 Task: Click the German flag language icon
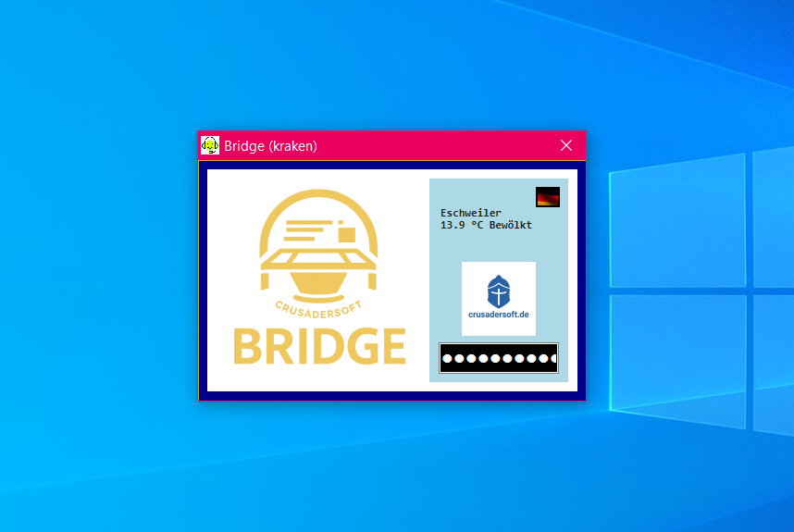[x=548, y=197]
